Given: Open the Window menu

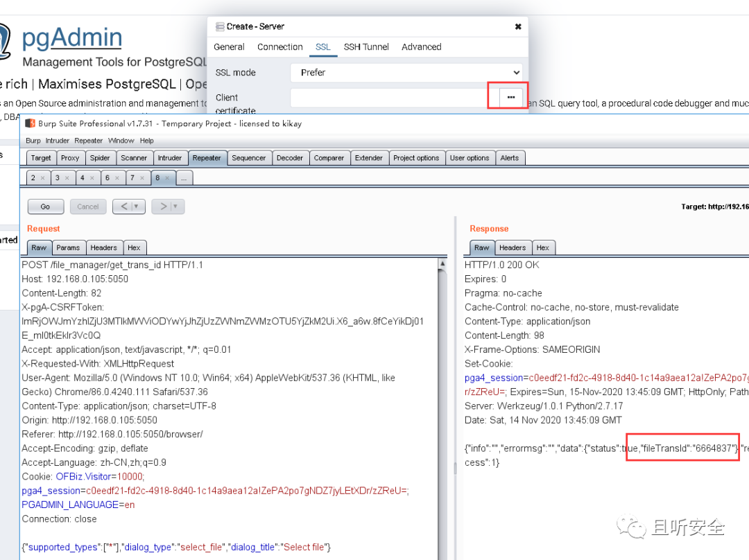Looking at the screenshot, I should pos(121,141).
